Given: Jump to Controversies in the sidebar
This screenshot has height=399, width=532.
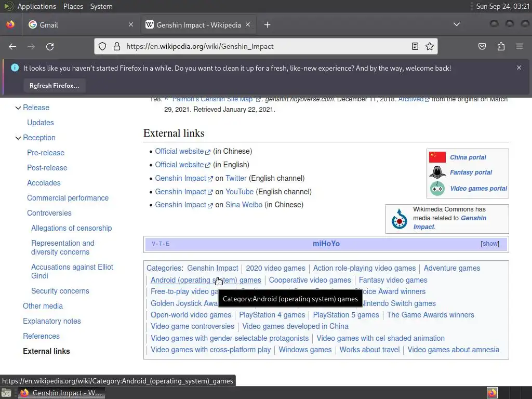Looking at the screenshot, I should point(49,213).
